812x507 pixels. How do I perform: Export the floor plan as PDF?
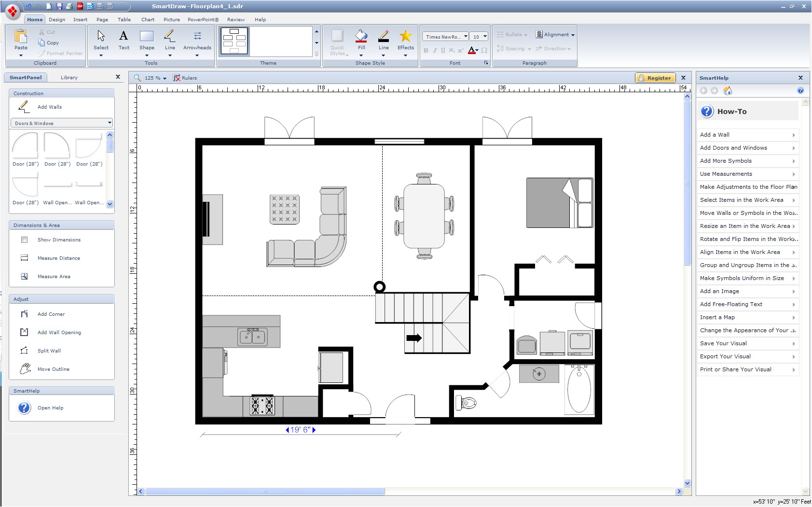pos(79,6)
